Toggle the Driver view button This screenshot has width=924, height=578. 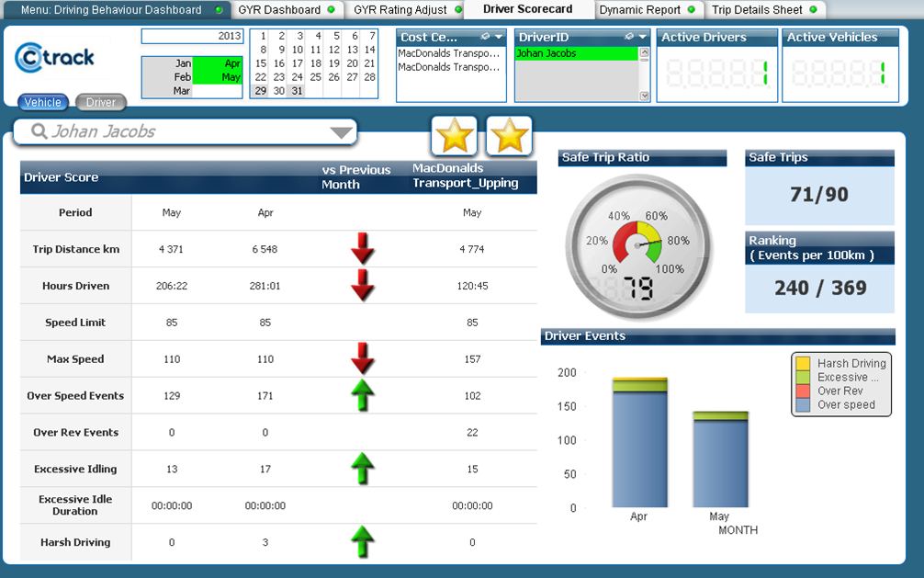(101, 103)
